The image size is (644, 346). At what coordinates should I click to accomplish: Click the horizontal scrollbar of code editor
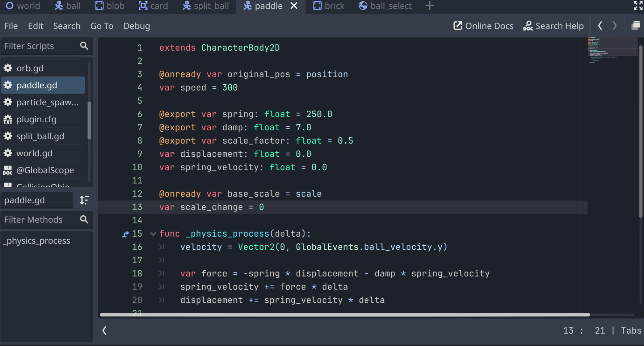tap(344, 315)
